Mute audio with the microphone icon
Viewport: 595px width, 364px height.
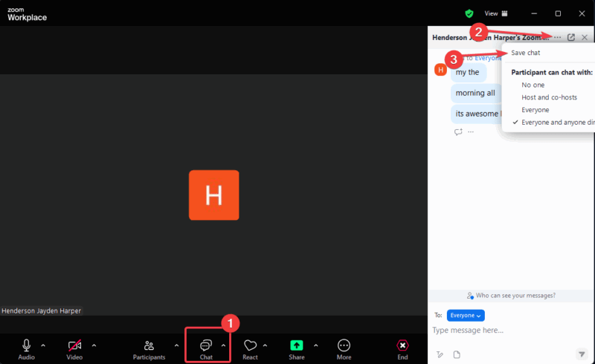point(26,345)
